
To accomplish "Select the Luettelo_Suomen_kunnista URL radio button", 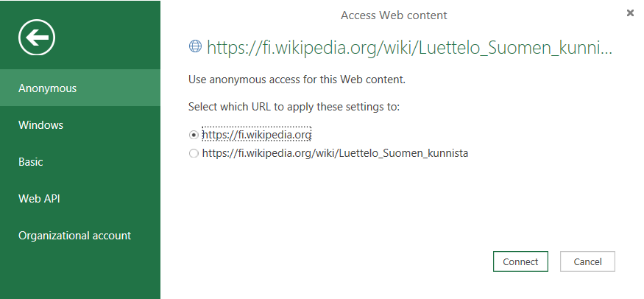I will click(194, 154).
